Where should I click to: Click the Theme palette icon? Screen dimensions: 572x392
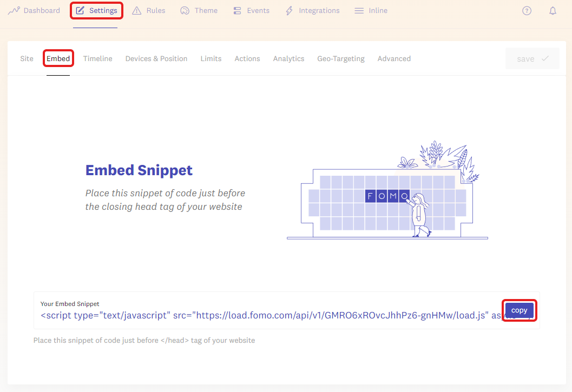coord(185,11)
